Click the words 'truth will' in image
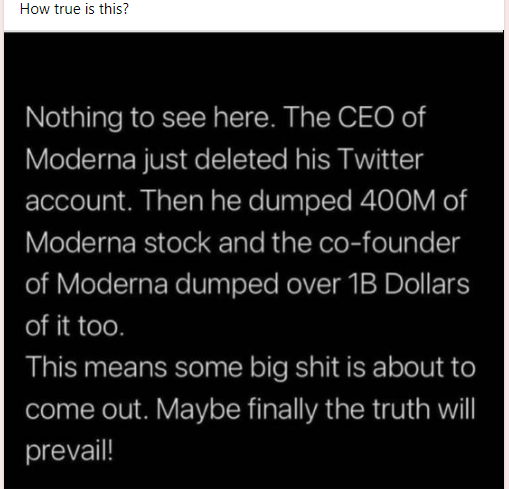The width and height of the screenshot is (509, 489). (x=423, y=409)
